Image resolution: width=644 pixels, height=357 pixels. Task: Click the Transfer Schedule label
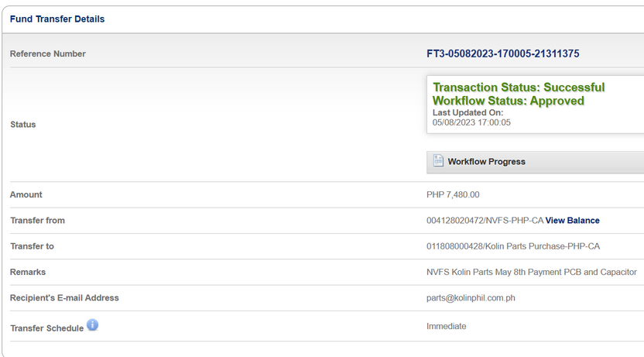tap(46, 328)
